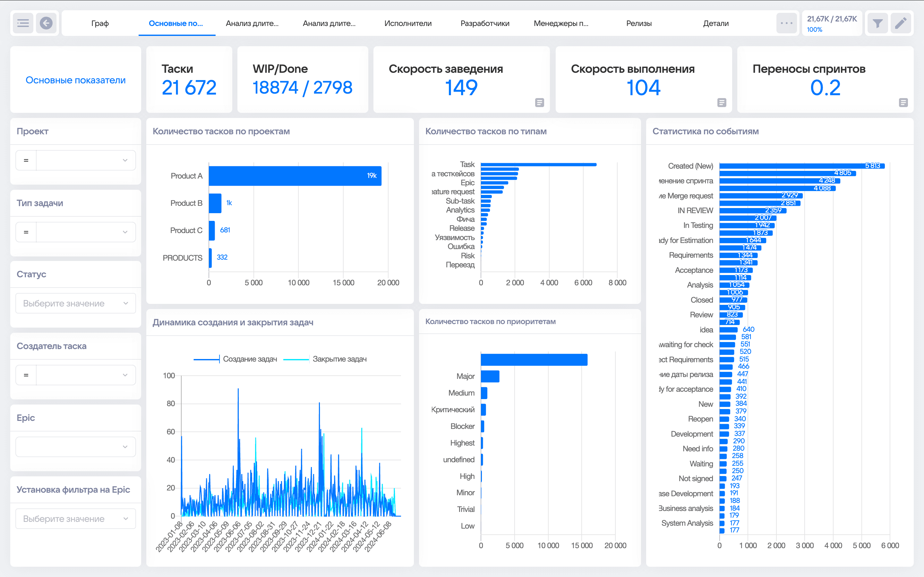Click equals operator in Проект filter
The image size is (924, 577).
pos(26,160)
